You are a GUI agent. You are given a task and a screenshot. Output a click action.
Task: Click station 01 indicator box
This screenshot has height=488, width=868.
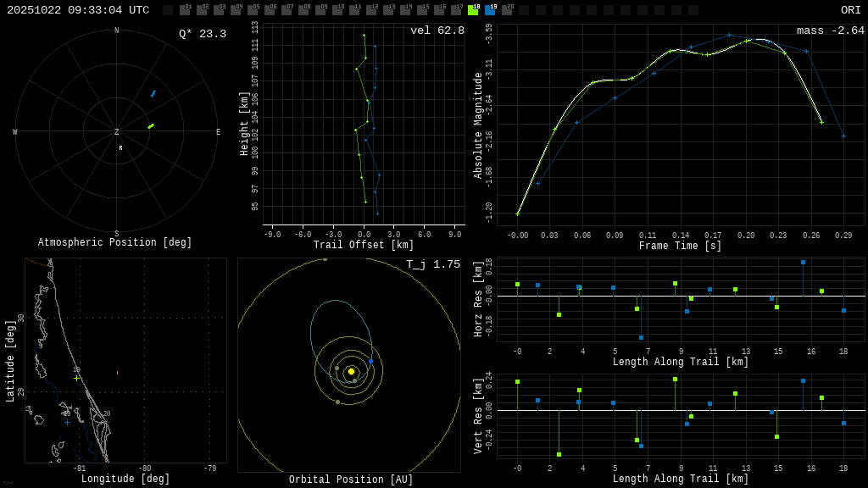pos(185,10)
